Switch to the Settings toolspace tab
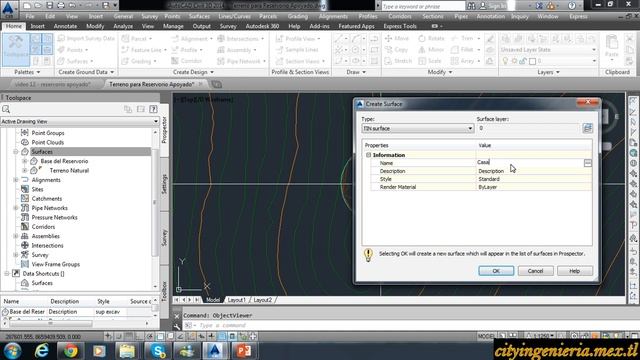This screenshot has width=640, height=360. [x=164, y=184]
